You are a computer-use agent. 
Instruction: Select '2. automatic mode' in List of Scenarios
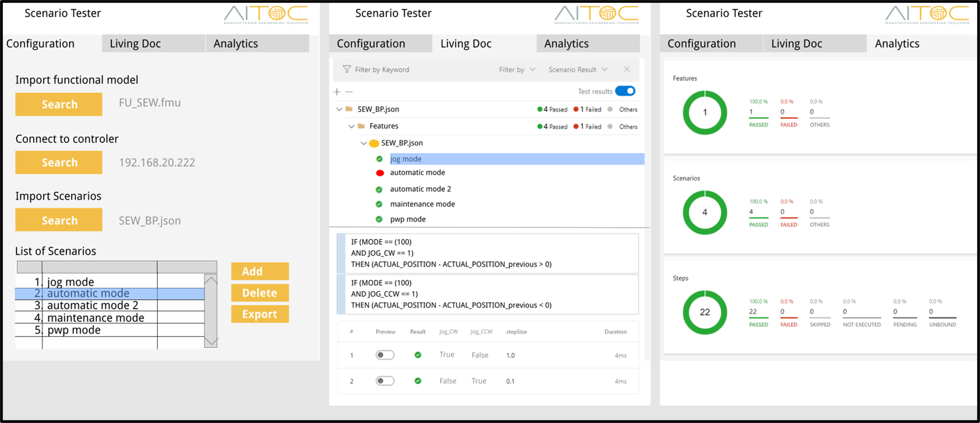coord(109,293)
